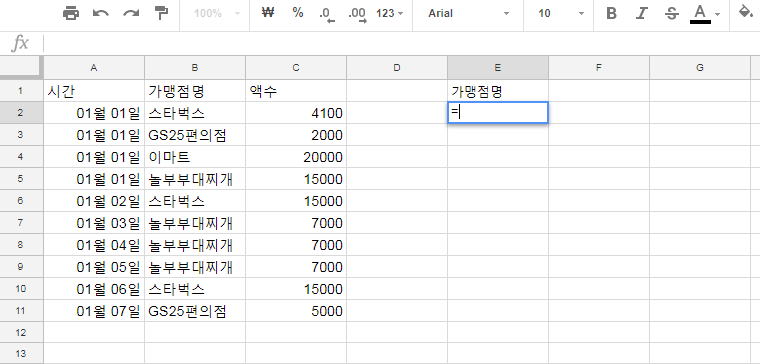This screenshot has width=760, height=364.
Task: Click the select-all corner box
Action: point(21,67)
